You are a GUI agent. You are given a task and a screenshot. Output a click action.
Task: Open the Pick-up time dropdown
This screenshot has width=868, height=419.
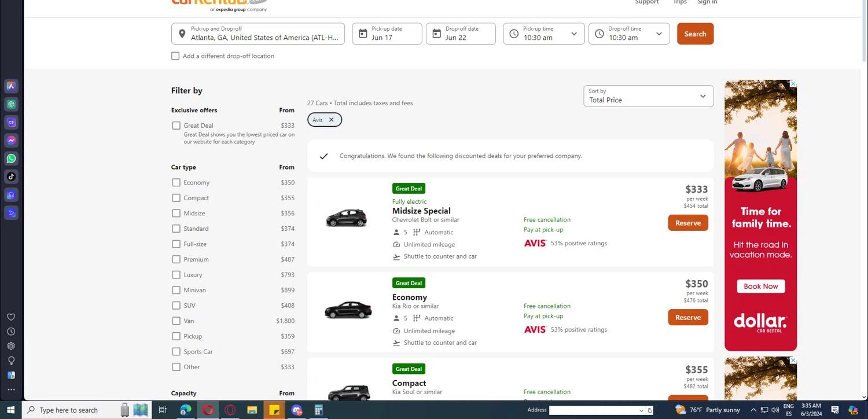point(543,34)
